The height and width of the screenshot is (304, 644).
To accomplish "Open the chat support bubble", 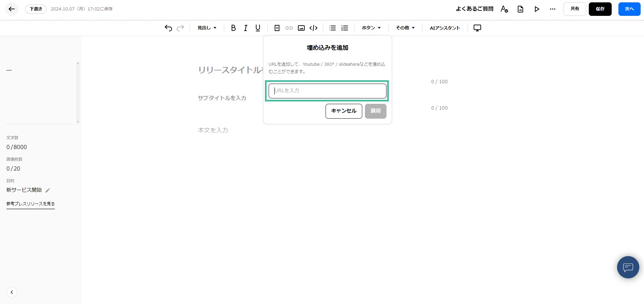I will (628, 267).
